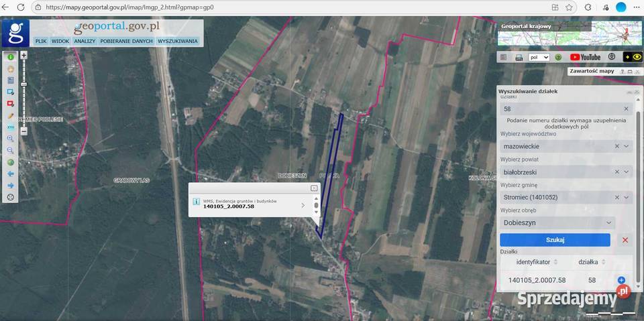Click the green info identify tool
Screen dimensions: 644x321
click(x=10, y=57)
